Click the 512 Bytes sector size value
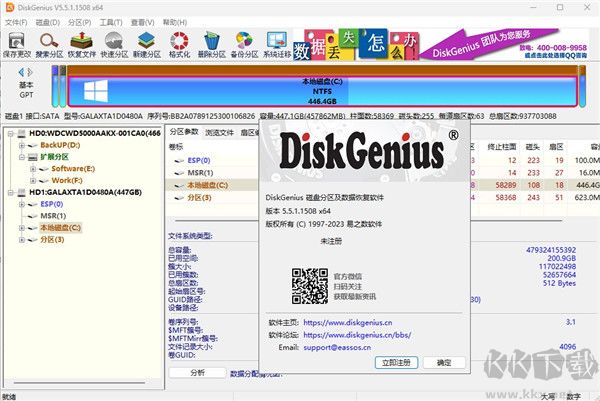Screen dimensions: 600x401 [559, 283]
